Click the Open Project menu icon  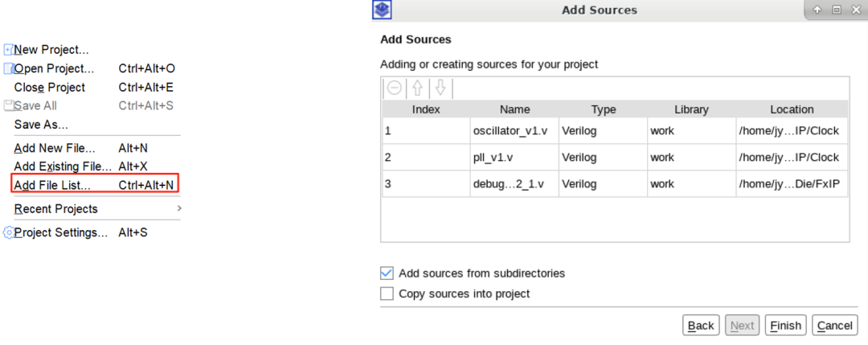9,68
